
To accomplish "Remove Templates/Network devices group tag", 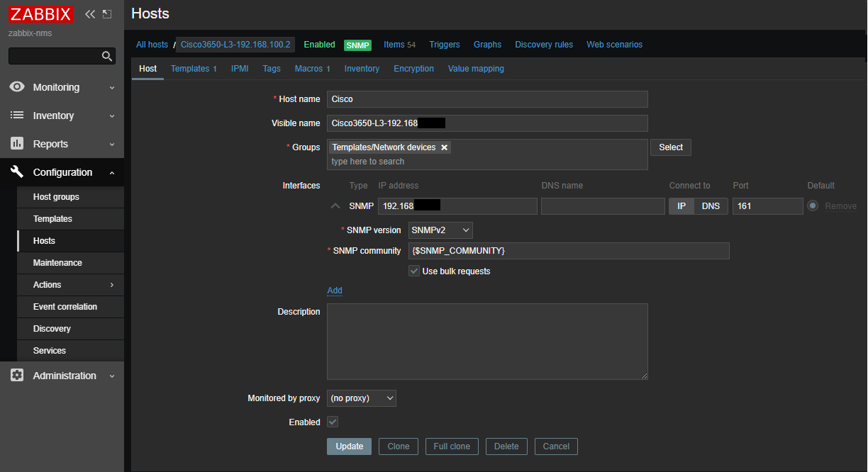I will 445,147.
